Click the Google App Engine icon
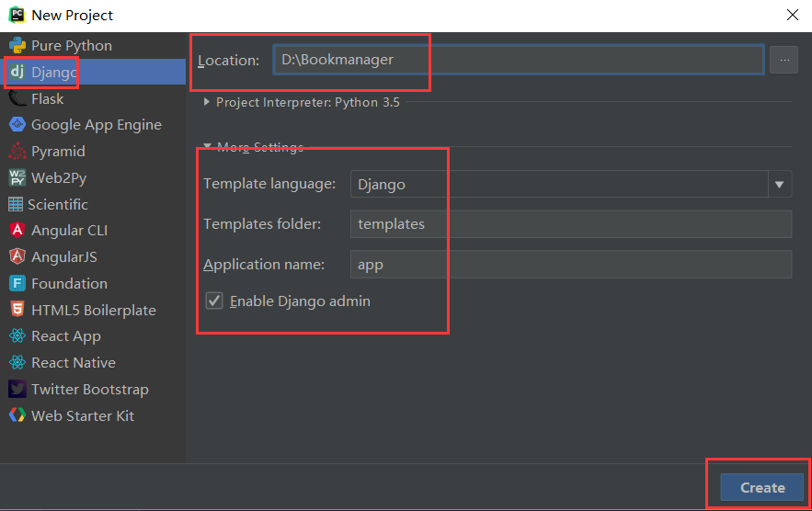 [x=17, y=125]
